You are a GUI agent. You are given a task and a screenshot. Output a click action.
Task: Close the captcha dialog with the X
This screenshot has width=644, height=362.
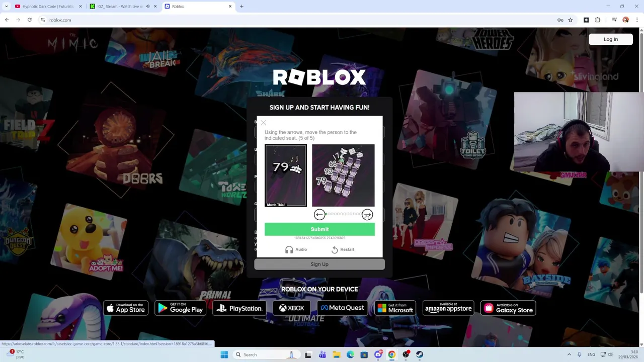pyautogui.click(x=263, y=123)
